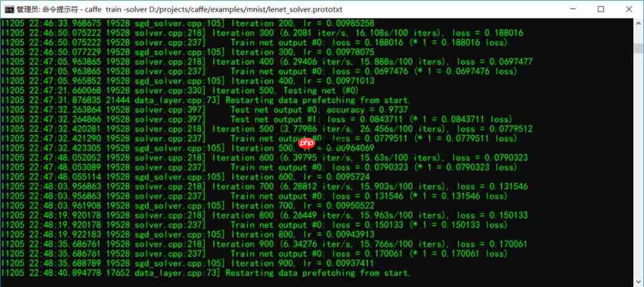
Task: Click the last 'Restarting data prefetching' line
Action: pyautogui.click(x=206, y=273)
